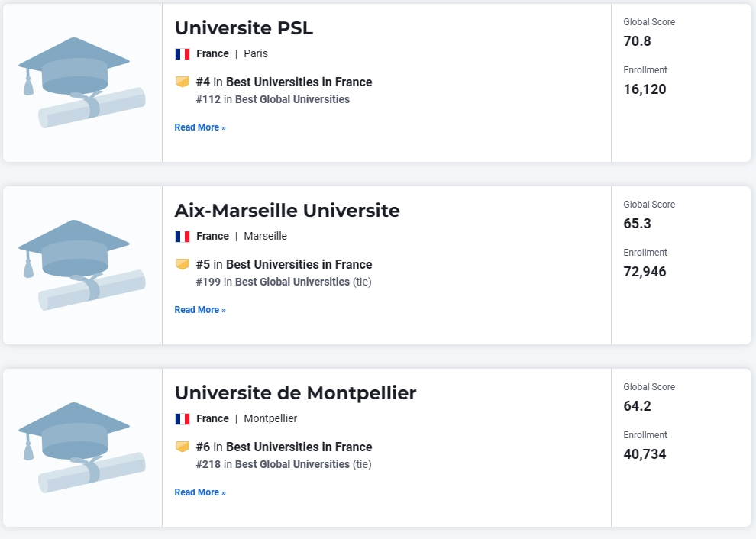The height and width of the screenshot is (539, 756).
Task: Click the Universite PSL graduation cap thumbnail
Action: [82, 82]
